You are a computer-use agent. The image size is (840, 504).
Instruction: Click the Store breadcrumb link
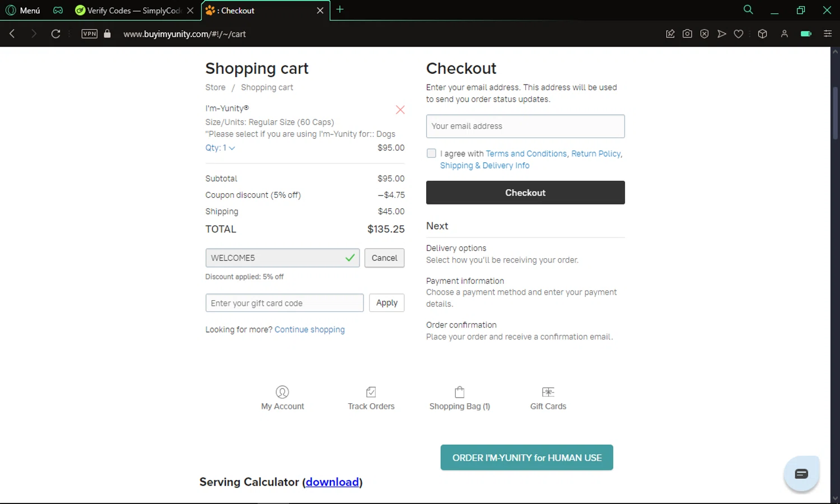[215, 87]
